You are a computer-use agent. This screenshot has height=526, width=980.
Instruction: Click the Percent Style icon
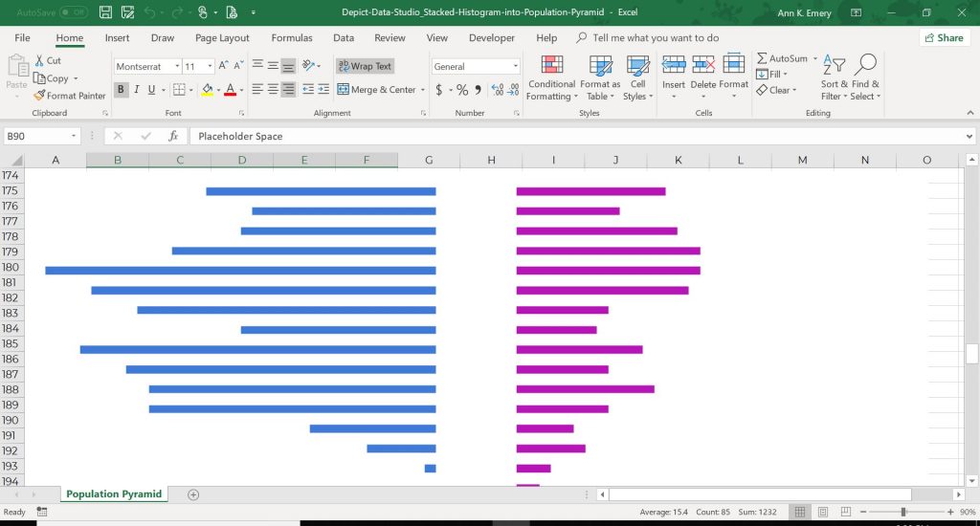pos(462,90)
